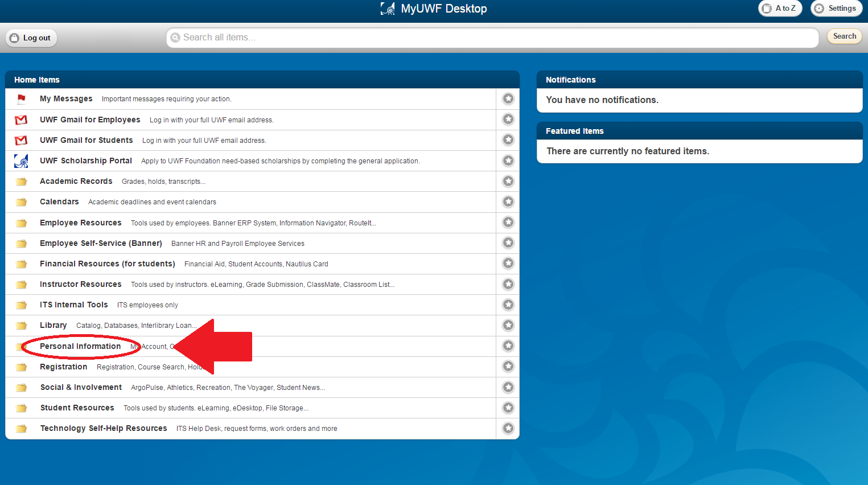The width and height of the screenshot is (868, 485).
Task: Click the folder icon for Employee Self-Service (Banner)
Action: [x=21, y=244]
